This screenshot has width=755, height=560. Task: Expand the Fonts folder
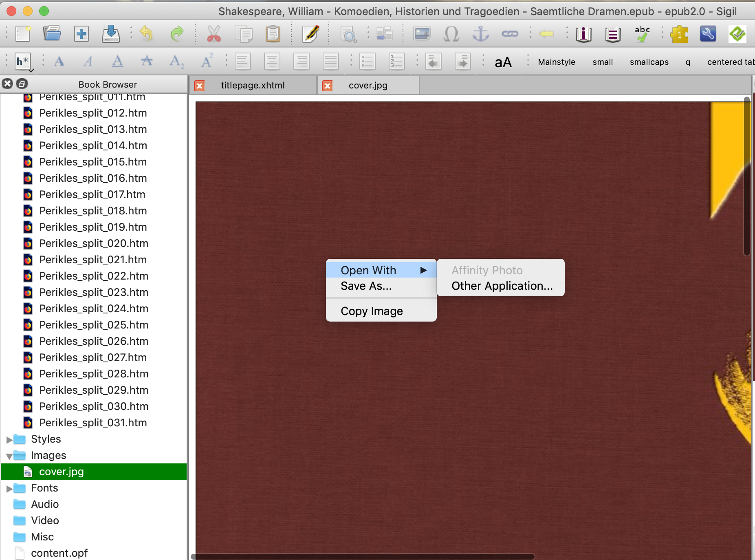(9, 488)
